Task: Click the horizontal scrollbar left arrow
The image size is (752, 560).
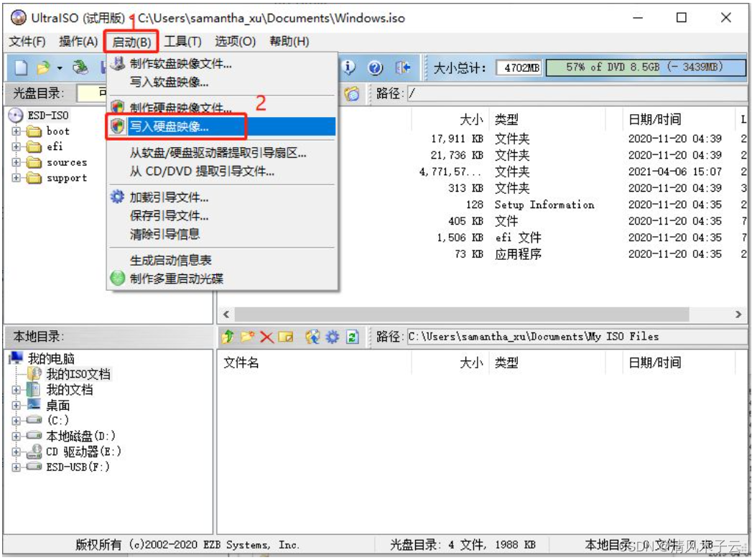Action: click(226, 314)
